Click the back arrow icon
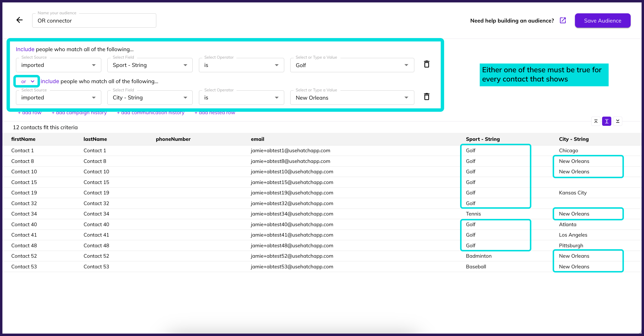The image size is (644, 336). click(x=20, y=20)
